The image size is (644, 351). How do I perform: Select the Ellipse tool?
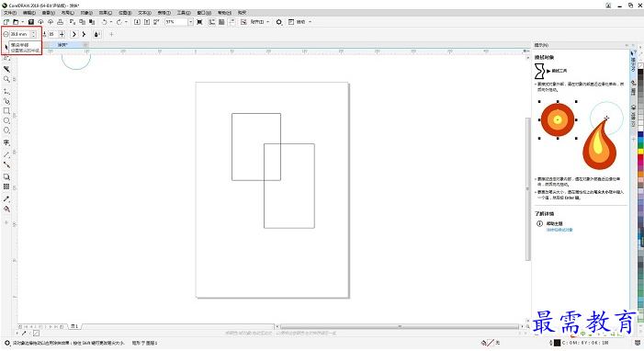[6, 120]
